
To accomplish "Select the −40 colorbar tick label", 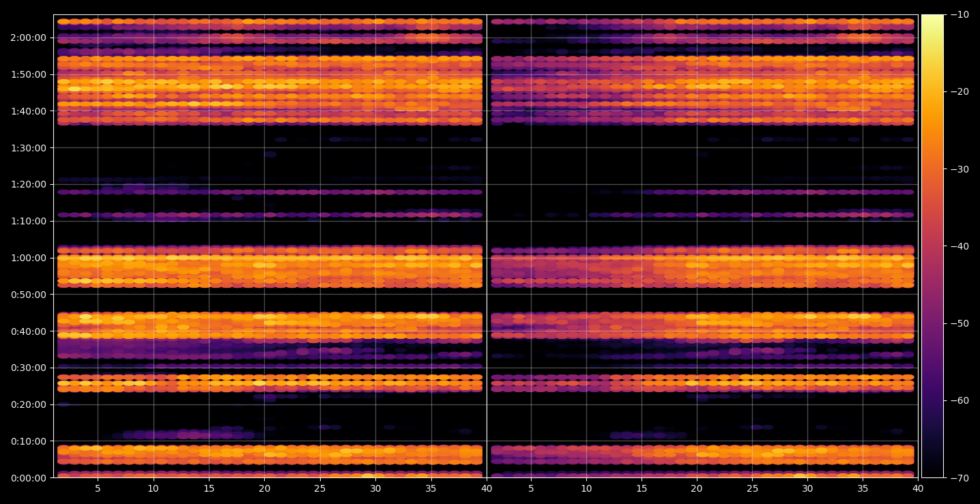I will point(959,246).
